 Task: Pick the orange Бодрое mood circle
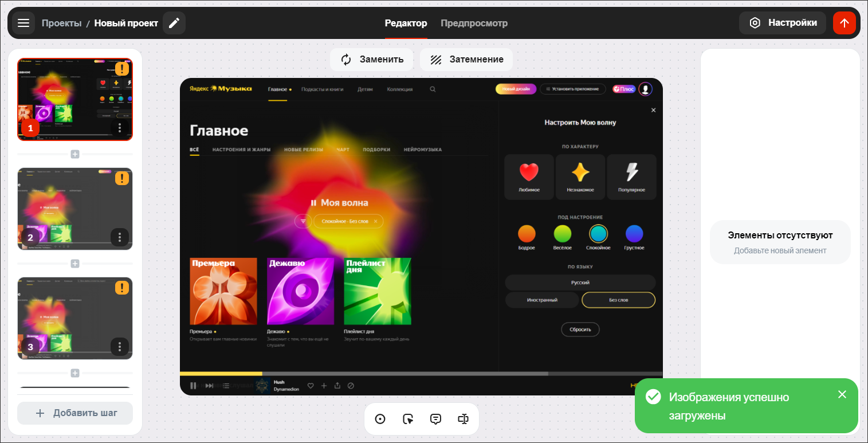pos(527,234)
